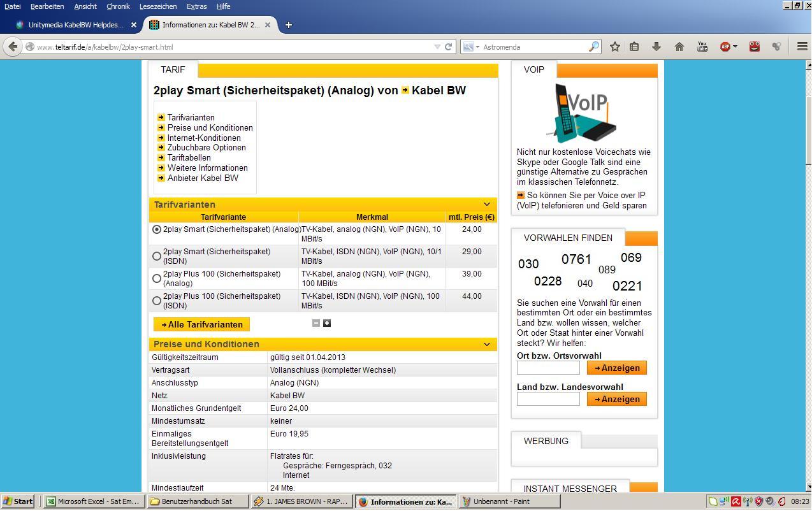Click the browser back arrow button
This screenshot has height=511, width=812.
[x=13, y=47]
